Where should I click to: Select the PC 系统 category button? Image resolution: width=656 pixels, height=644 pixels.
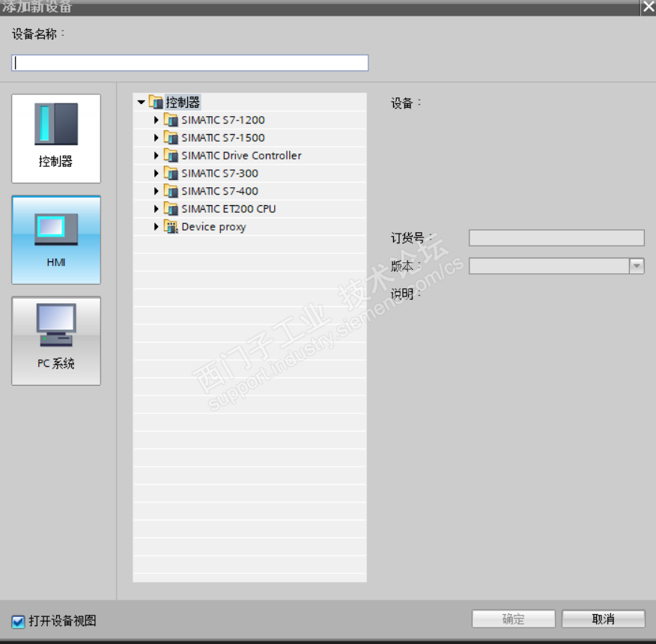coord(56,341)
